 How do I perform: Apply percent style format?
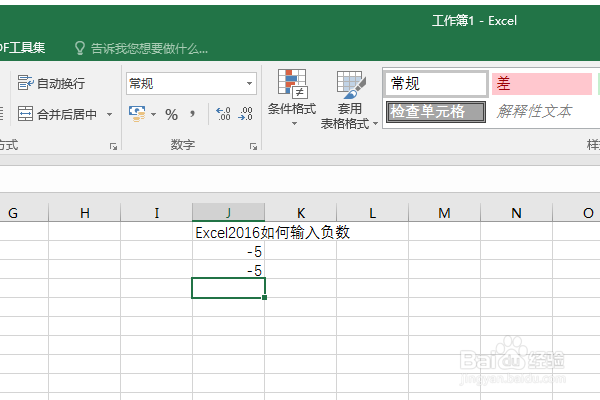tap(171, 114)
